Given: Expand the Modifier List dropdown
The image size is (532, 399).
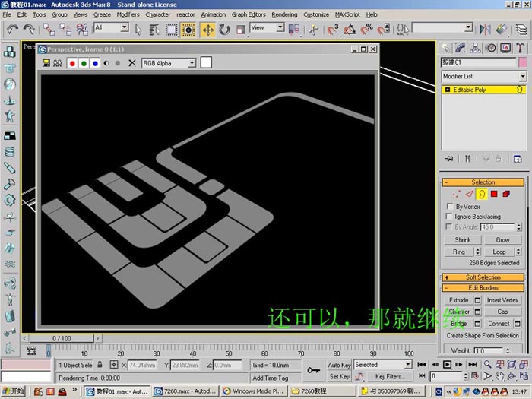Looking at the screenshot, I should click(x=523, y=76).
